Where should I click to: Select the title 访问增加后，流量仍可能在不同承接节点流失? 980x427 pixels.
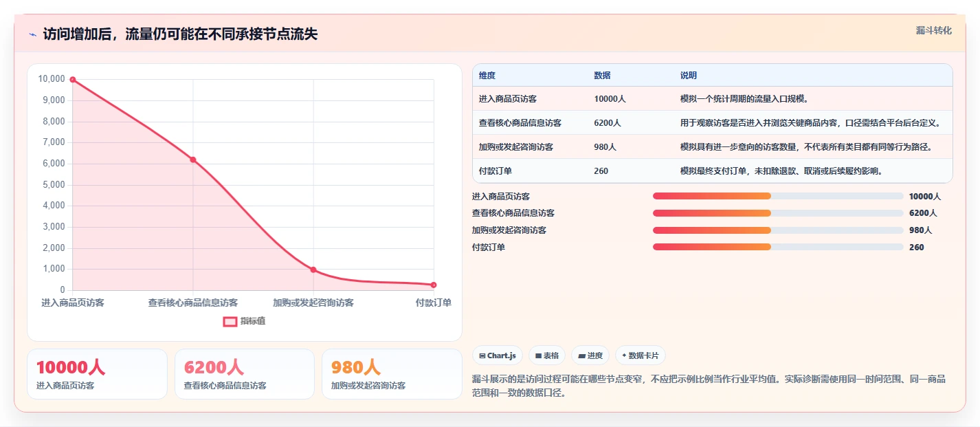180,34
